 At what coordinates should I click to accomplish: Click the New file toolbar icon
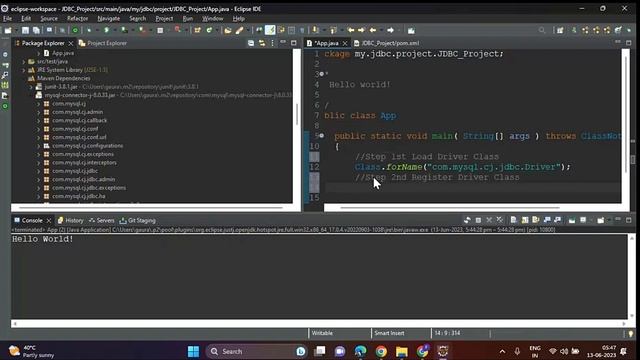coord(8,30)
